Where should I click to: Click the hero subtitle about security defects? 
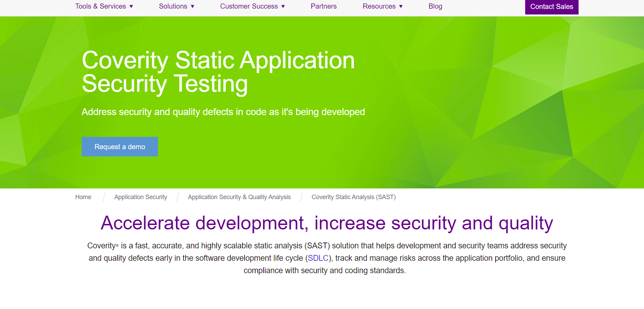223,112
